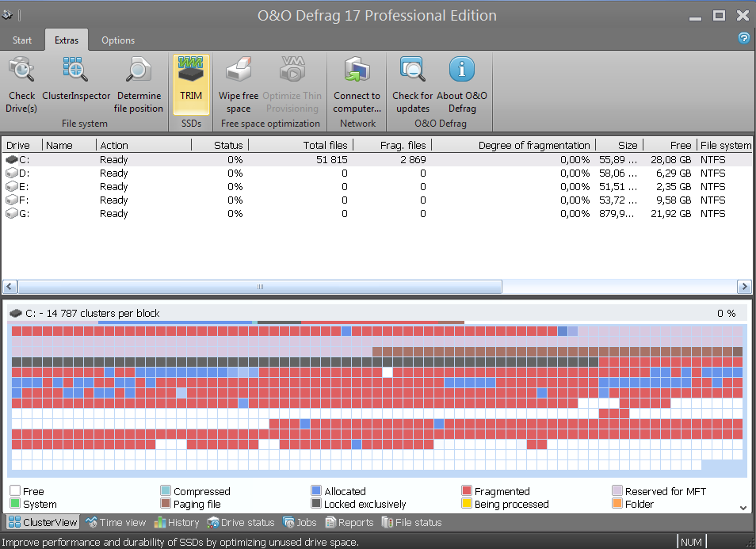The image size is (756, 549).
Task: Select drive D: icon in list
Action: tap(12, 173)
